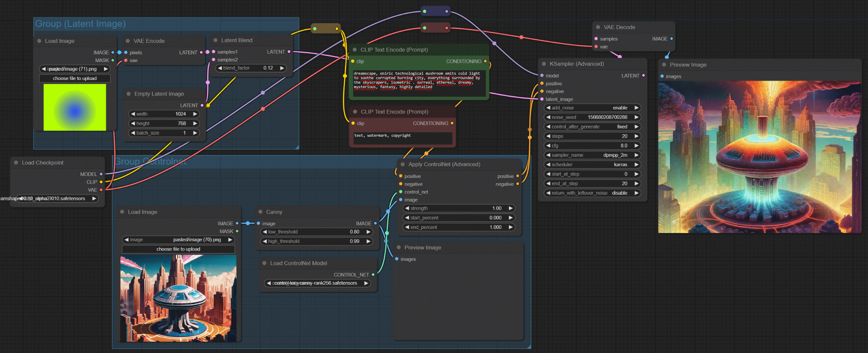Click the Group (Latent Image) title
This screenshot has width=868, height=353.
pyautogui.click(x=80, y=24)
